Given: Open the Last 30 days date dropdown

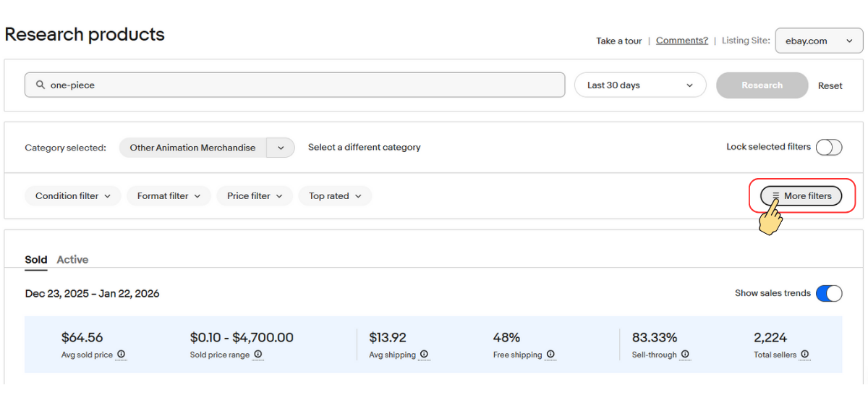Looking at the screenshot, I should (640, 85).
